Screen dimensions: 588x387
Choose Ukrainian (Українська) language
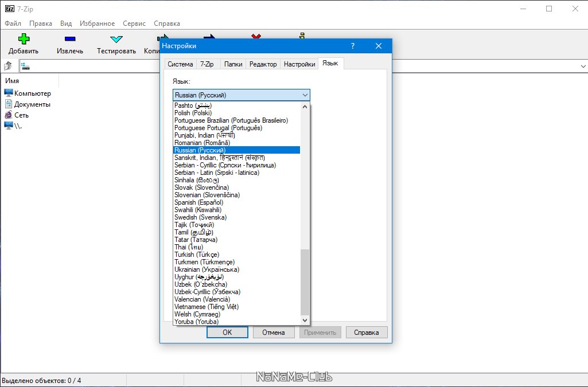pyautogui.click(x=236, y=269)
